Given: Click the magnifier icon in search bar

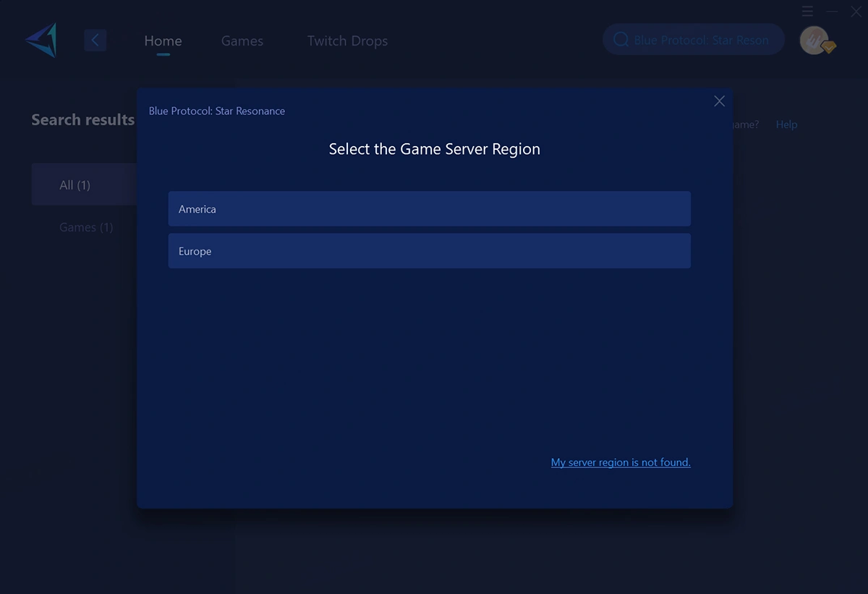Looking at the screenshot, I should (x=621, y=40).
